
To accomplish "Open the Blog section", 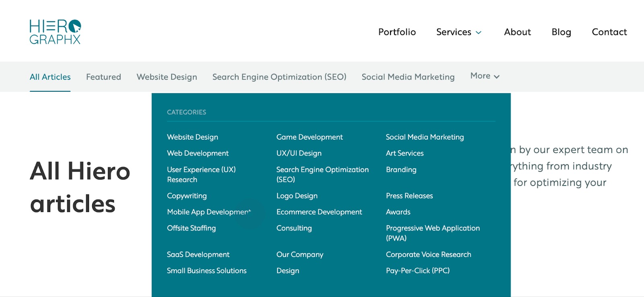I will point(561,32).
